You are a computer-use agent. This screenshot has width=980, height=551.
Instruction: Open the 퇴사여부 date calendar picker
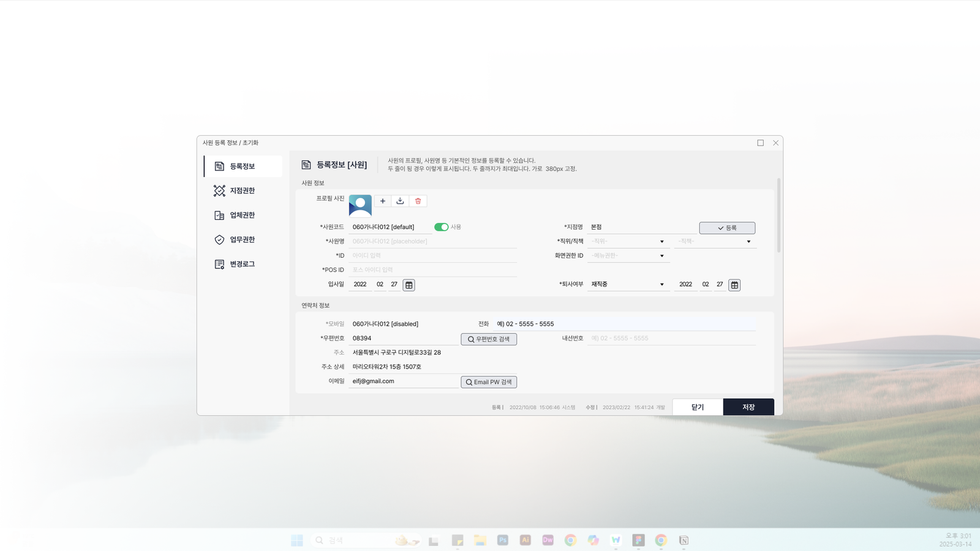point(734,285)
